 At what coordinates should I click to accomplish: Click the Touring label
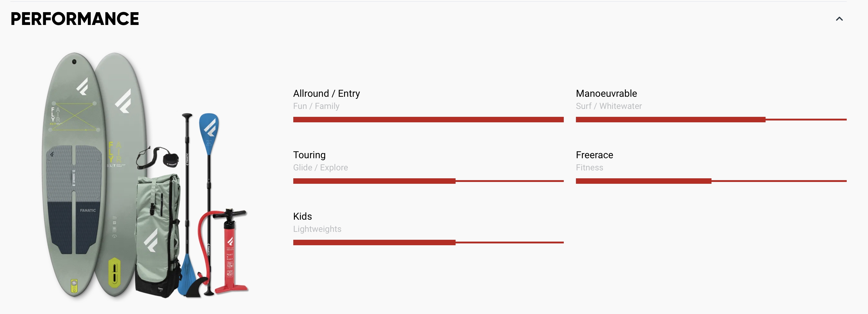[x=309, y=155]
